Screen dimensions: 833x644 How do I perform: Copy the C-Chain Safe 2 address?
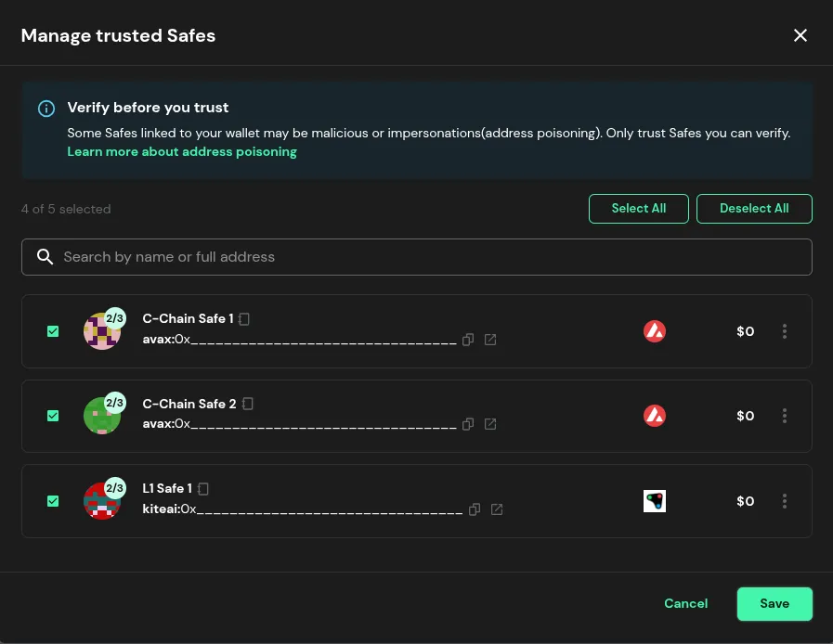tap(467, 424)
